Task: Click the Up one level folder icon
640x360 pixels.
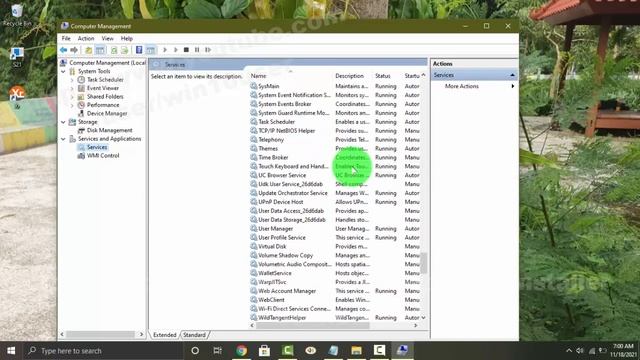Action: pos(88,50)
